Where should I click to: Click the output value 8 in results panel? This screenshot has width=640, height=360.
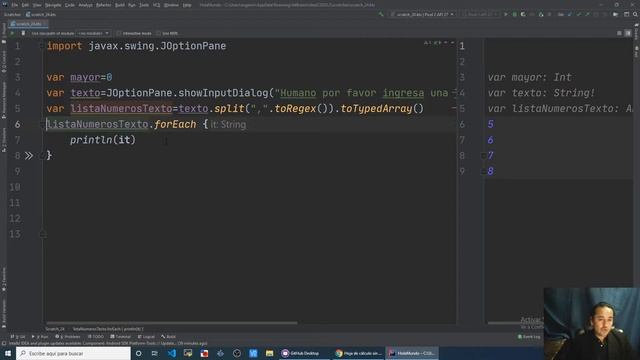click(x=491, y=171)
